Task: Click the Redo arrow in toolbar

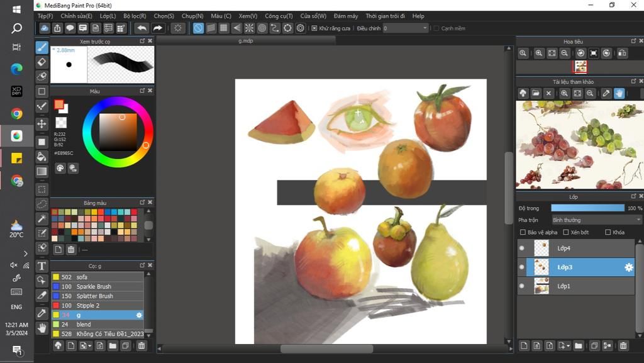Action: click(157, 28)
